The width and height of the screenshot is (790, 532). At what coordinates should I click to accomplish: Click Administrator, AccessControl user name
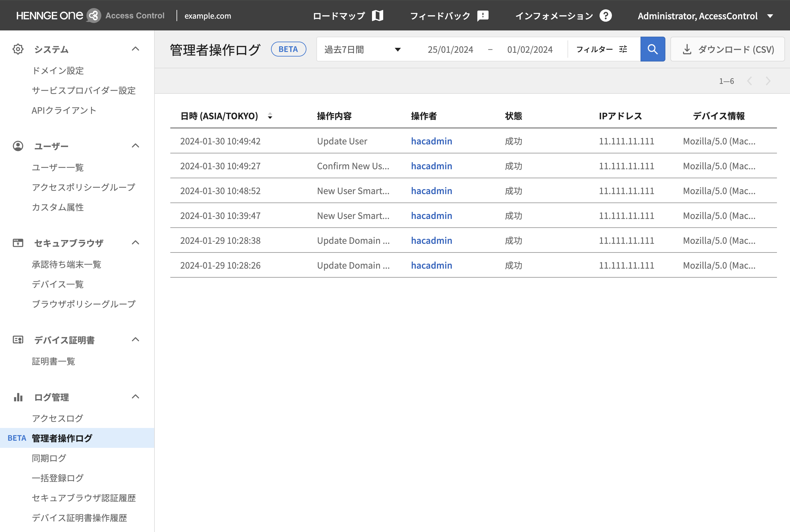[x=697, y=16]
